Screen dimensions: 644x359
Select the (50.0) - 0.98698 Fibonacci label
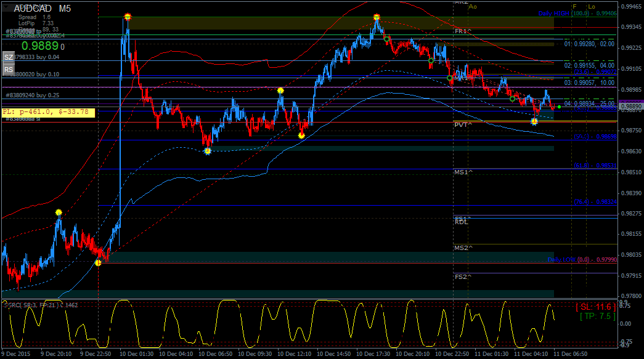pos(595,137)
